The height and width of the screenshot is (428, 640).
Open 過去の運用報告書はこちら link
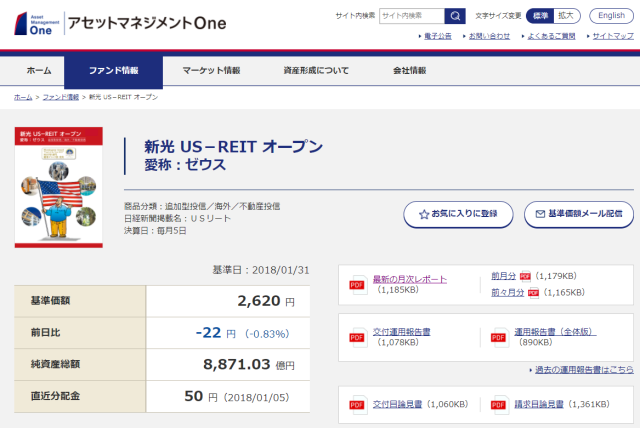point(584,370)
